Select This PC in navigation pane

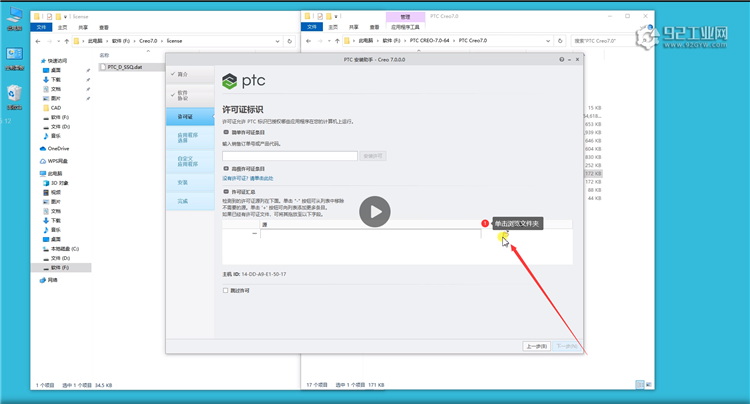(51, 174)
